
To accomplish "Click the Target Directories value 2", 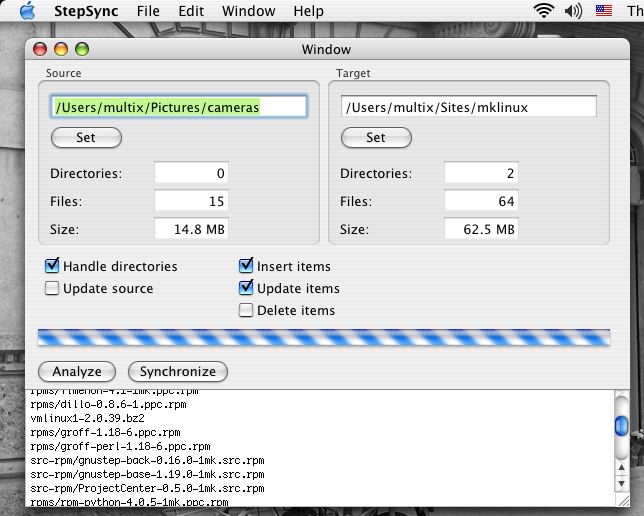I will point(481,173).
